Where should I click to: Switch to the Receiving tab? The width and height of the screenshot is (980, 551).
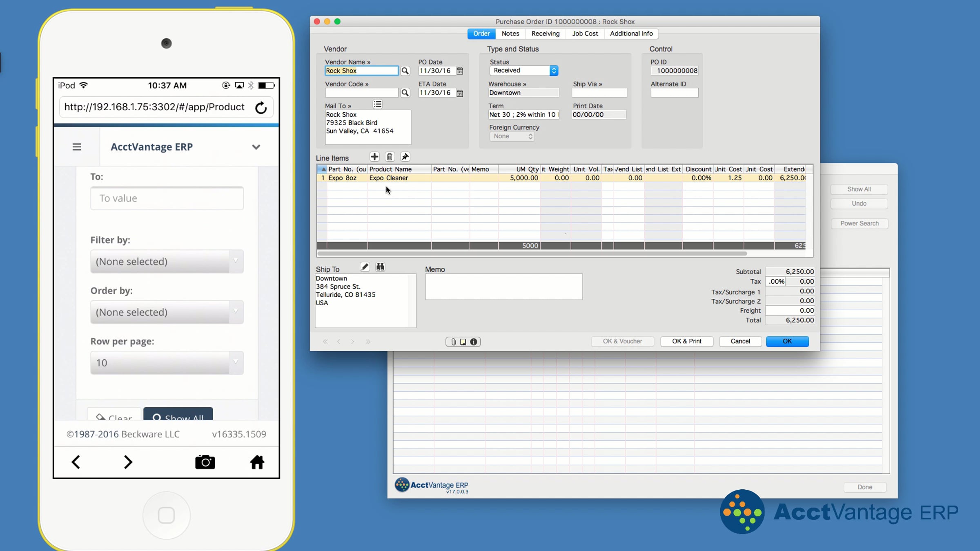point(546,33)
